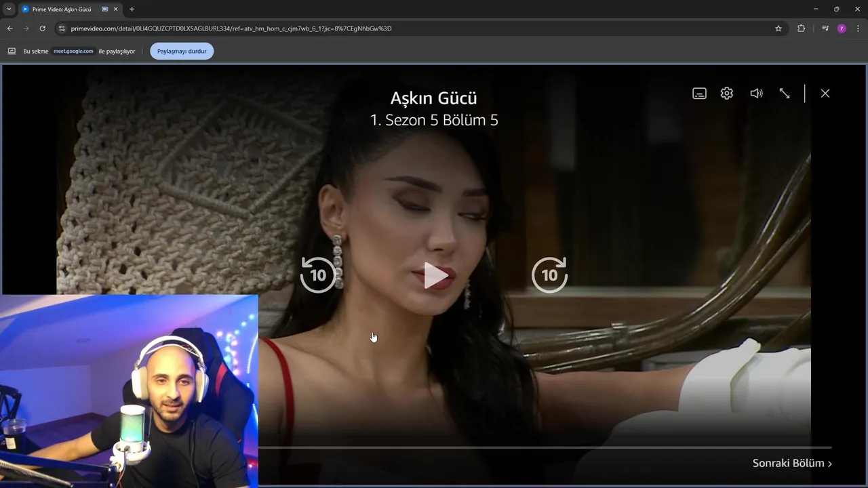Rewind the video 10 seconds
The width and height of the screenshot is (868, 488).
318,274
